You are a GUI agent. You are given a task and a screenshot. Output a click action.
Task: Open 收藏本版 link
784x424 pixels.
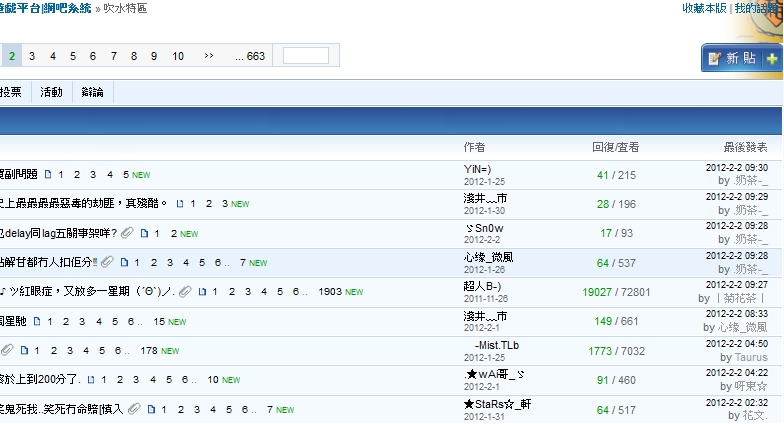click(704, 8)
